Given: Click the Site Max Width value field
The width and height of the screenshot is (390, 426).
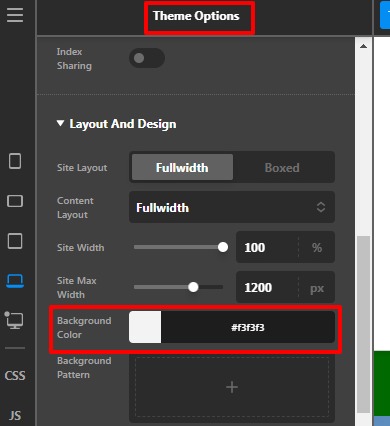Looking at the screenshot, I should click(267, 287).
